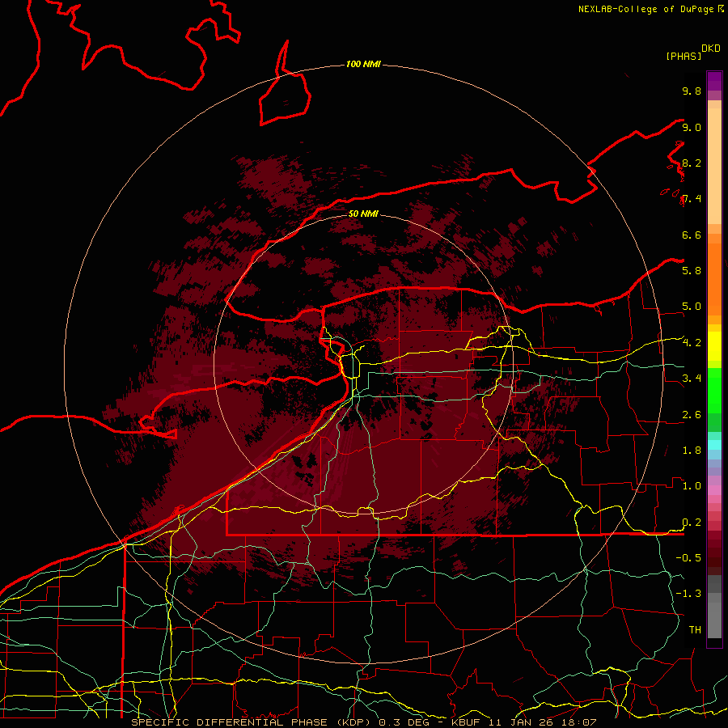The image size is (728, 728).
Task: Click the TH threshold label on legend
Action: [695, 629]
